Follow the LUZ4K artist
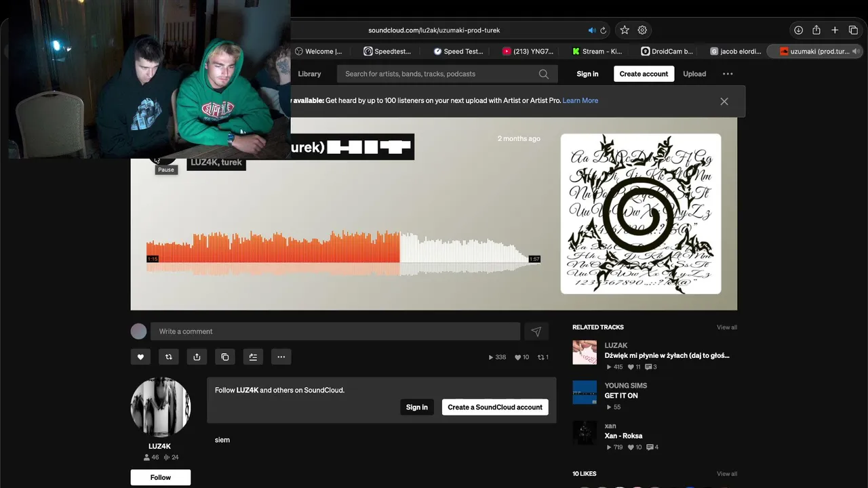The image size is (868, 488). coord(161,477)
